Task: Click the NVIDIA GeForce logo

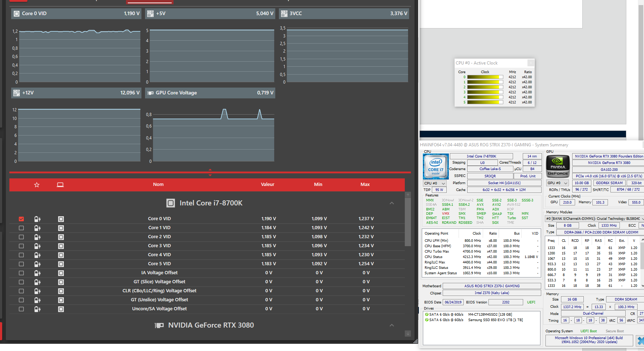Action: pyautogui.click(x=558, y=166)
